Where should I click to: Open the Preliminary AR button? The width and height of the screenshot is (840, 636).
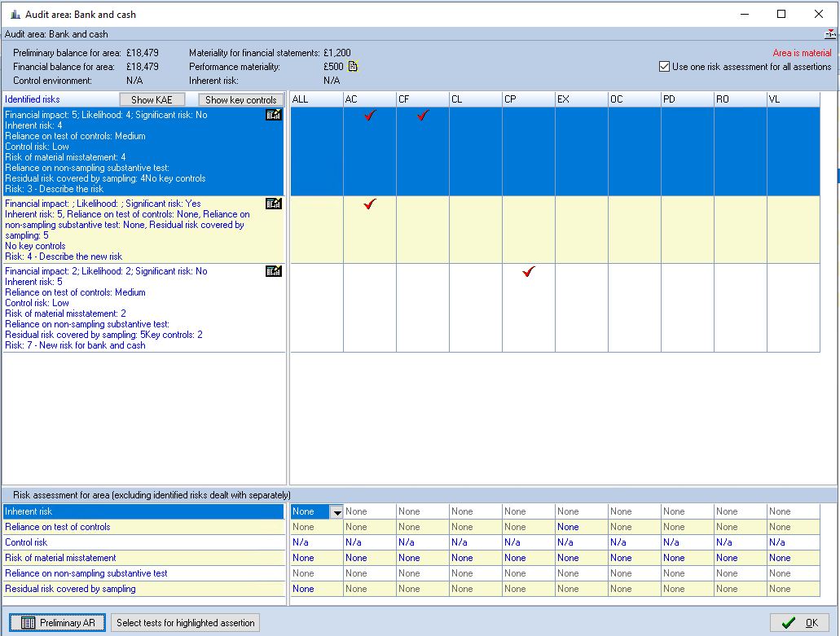pos(57,623)
